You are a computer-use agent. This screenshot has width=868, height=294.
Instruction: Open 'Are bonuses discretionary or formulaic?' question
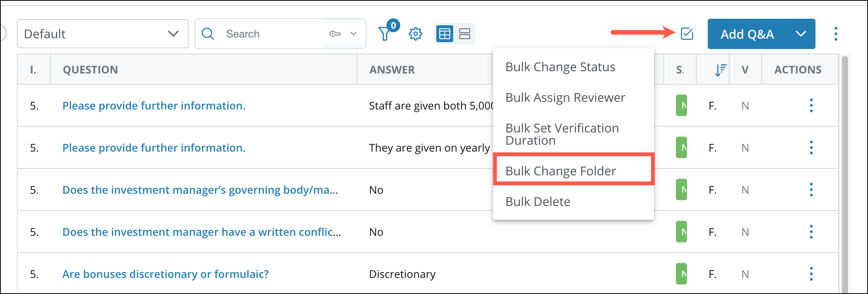166,274
